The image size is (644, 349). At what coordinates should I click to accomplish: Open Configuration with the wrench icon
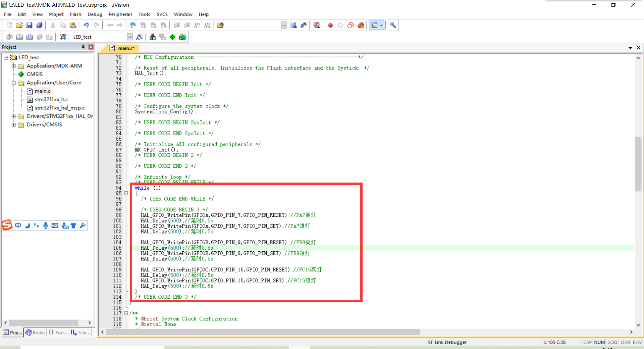393,25
